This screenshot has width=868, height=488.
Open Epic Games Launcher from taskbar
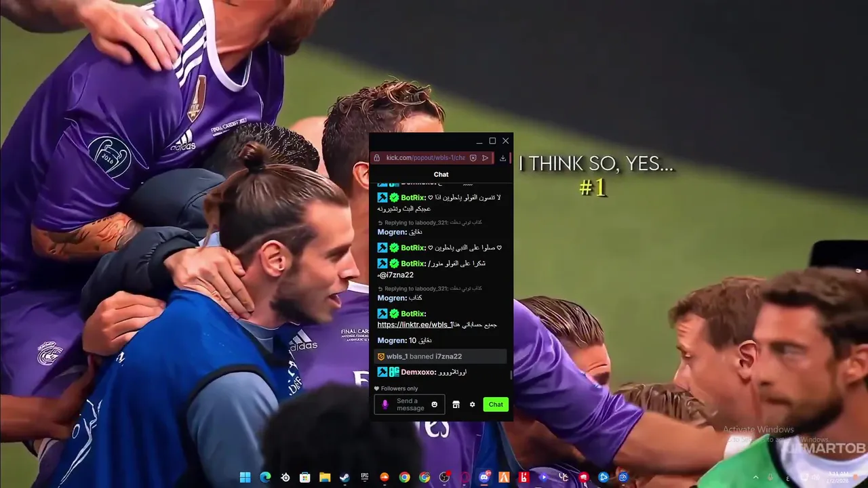pyautogui.click(x=364, y=477)
